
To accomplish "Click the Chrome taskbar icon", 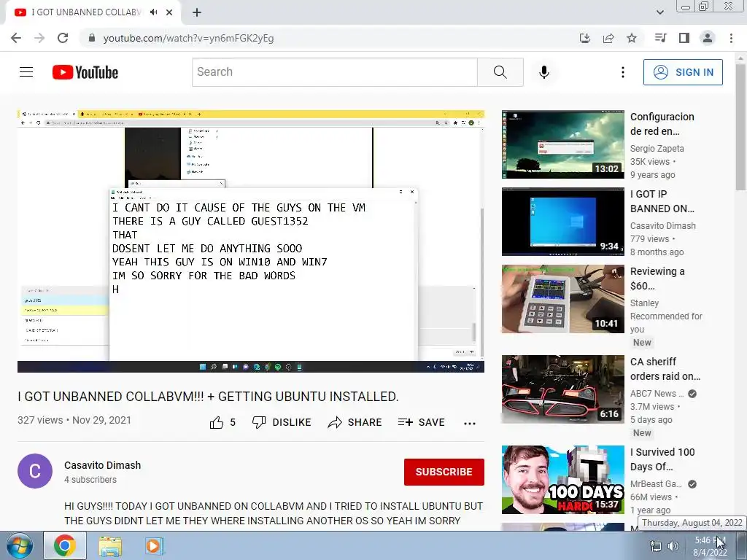I will [65, 545].
